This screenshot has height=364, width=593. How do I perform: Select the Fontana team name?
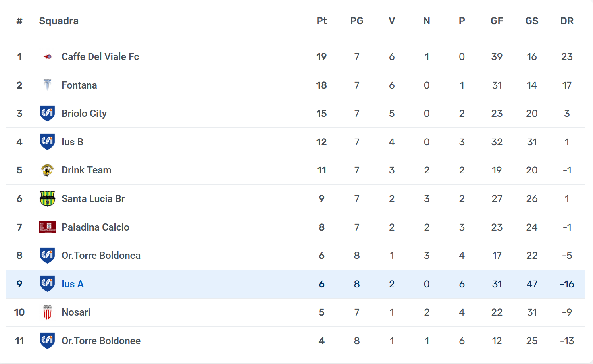tap(79, 85)
